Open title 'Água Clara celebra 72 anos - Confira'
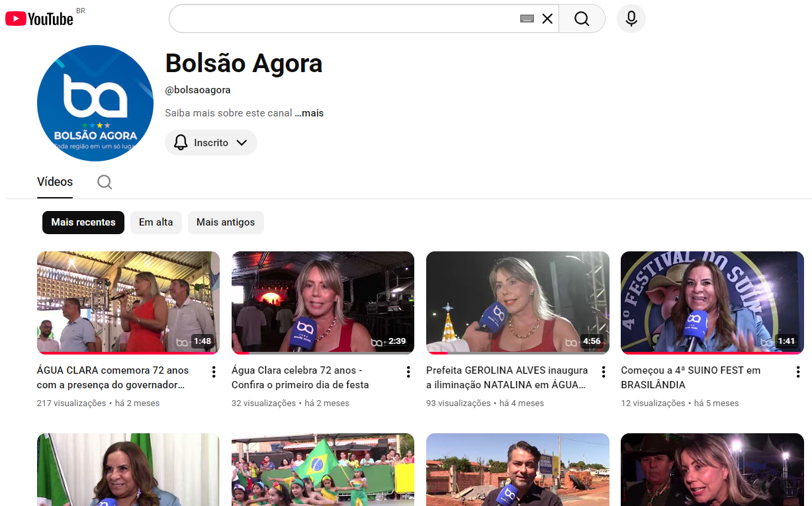Image resolution: width=812 pixels, height=506 pixels. click(300, 378)
